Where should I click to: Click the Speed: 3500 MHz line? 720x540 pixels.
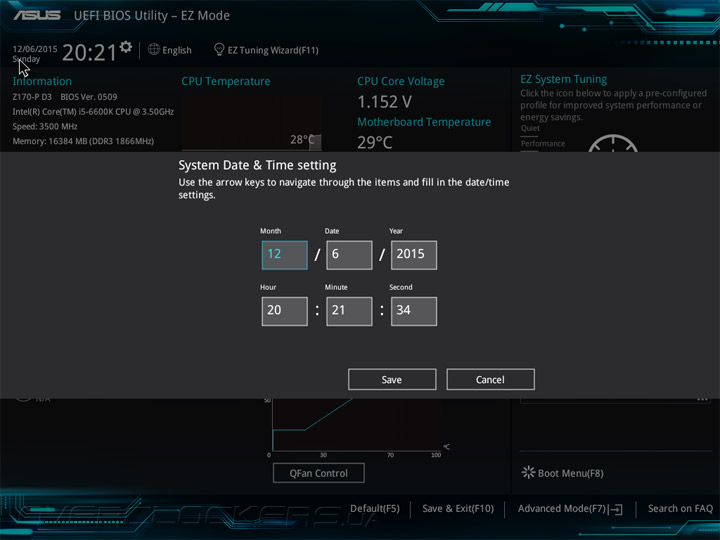(x=45, y=126)
